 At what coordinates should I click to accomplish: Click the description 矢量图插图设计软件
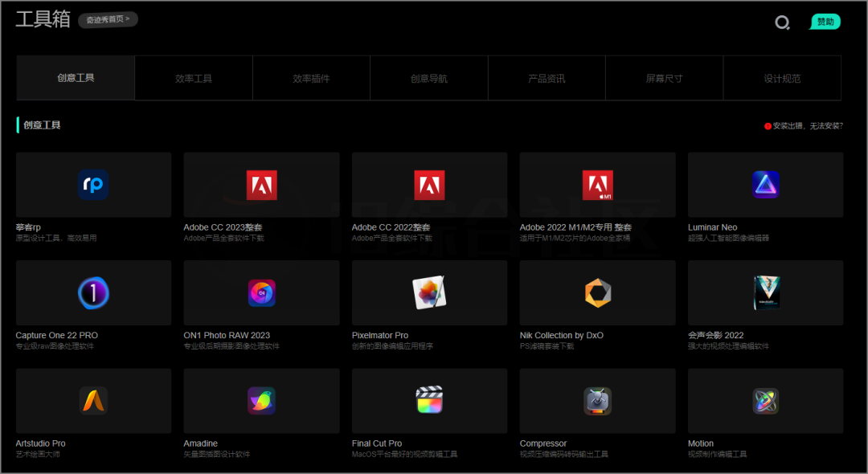[x=217, y=455]
